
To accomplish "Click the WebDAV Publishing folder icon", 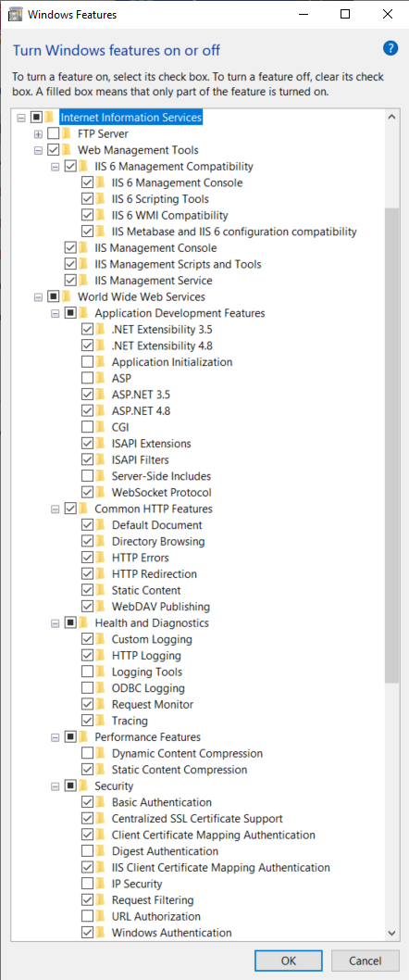I will tap(100, 607).
